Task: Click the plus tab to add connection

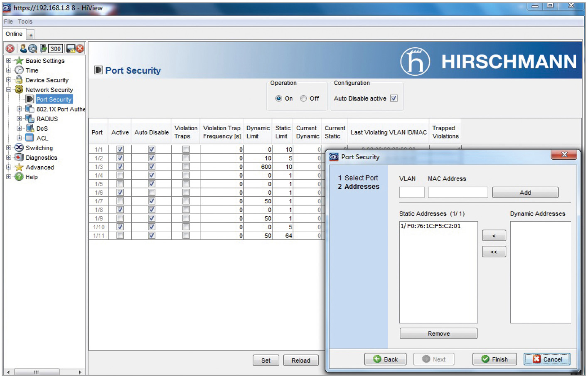Action: 31,35
